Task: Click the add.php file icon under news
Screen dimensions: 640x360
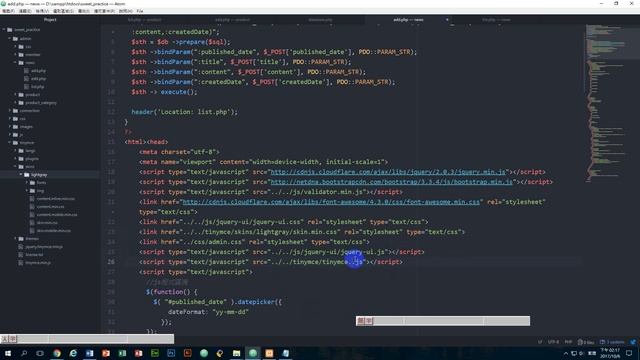Action: tap(27, 71)
